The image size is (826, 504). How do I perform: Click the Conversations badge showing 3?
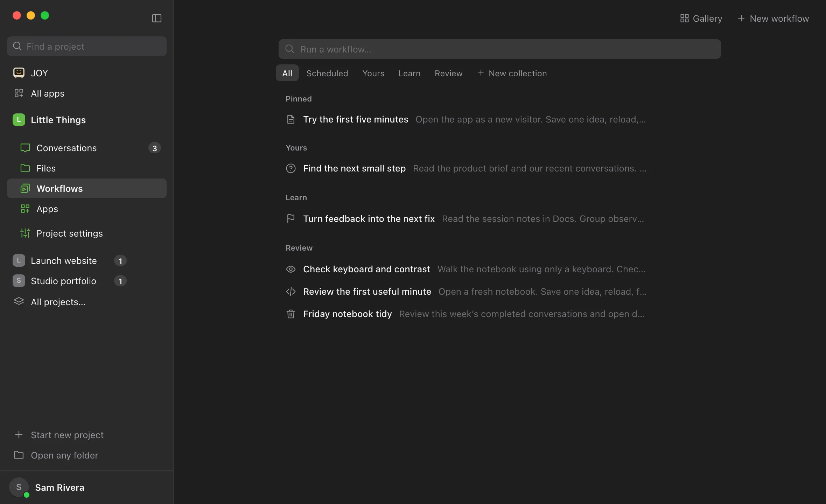(x=154, y=148)
